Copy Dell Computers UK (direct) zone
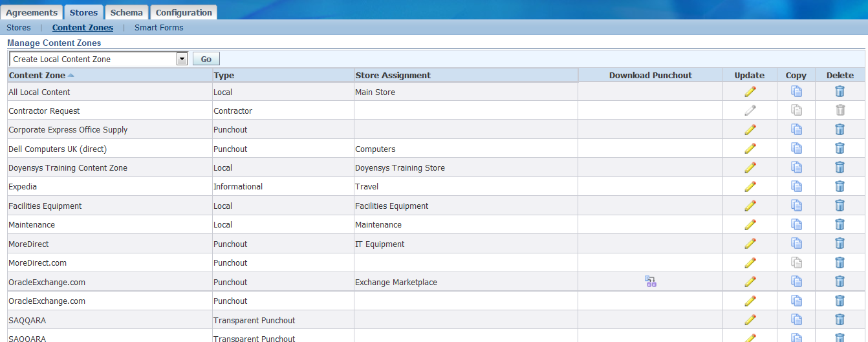This screenshot has width=868, height=342. click(796, 149)
